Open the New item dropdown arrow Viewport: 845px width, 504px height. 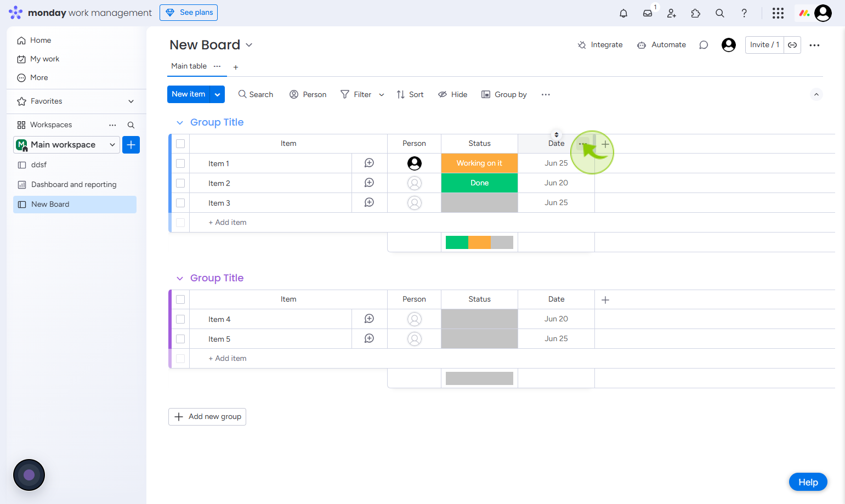coord(218,94)
